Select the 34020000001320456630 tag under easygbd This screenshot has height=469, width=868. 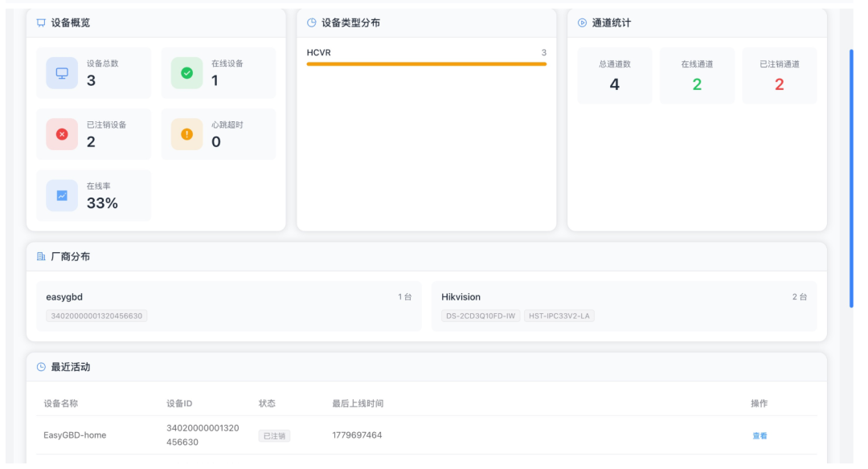96,316
